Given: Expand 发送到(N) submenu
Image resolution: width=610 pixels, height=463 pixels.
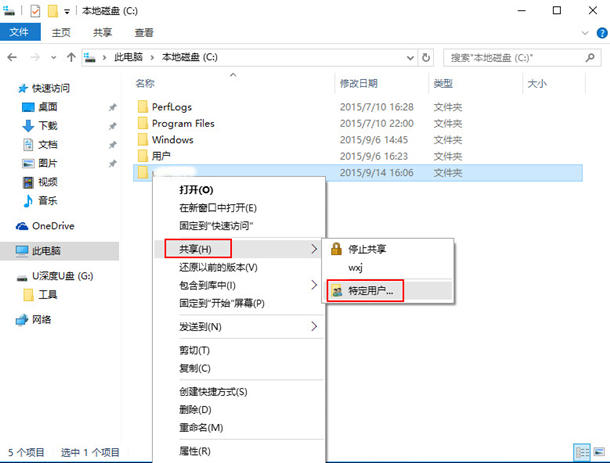Looking at the screenshot, I should (x=246, y=326).
